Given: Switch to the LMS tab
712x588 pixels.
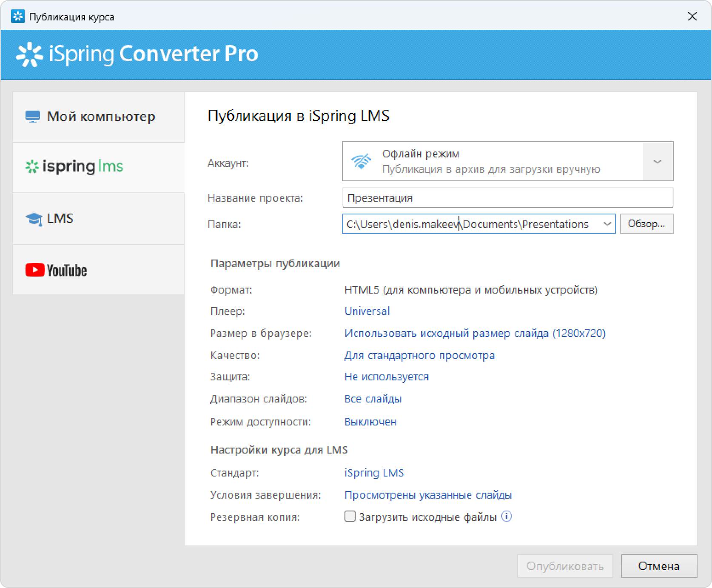Looking at the screenshot, I should [x=98, y=219].
